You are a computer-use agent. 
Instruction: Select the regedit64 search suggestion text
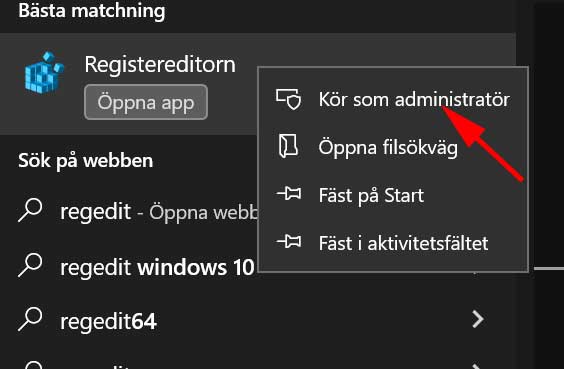click(x=108, y=321)
